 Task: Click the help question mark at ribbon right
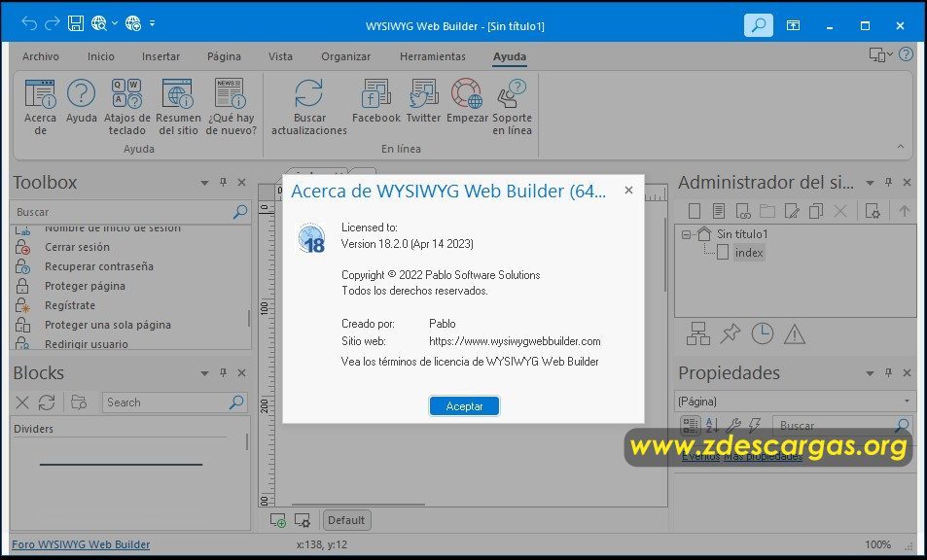click(x=906, y=55)
